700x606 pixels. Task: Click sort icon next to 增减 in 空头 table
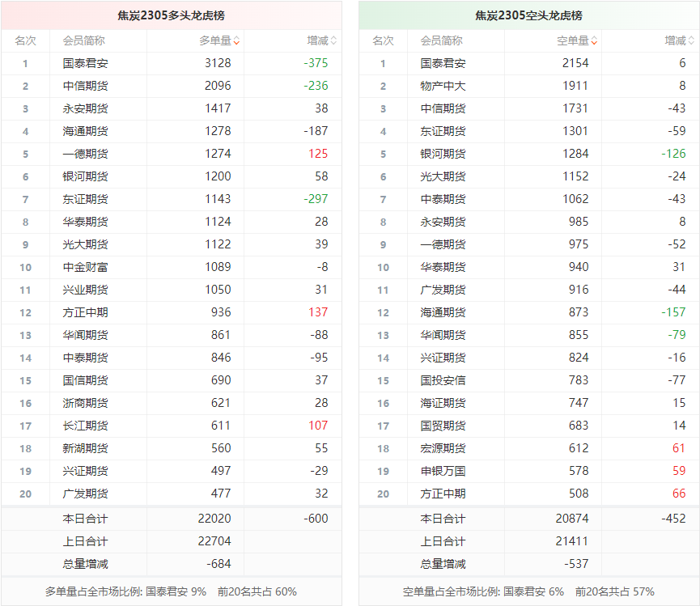coord(691,40)
